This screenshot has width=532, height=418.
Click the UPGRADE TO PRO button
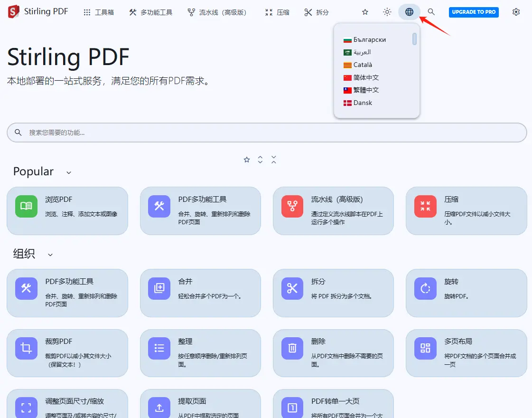pos(473,12)
